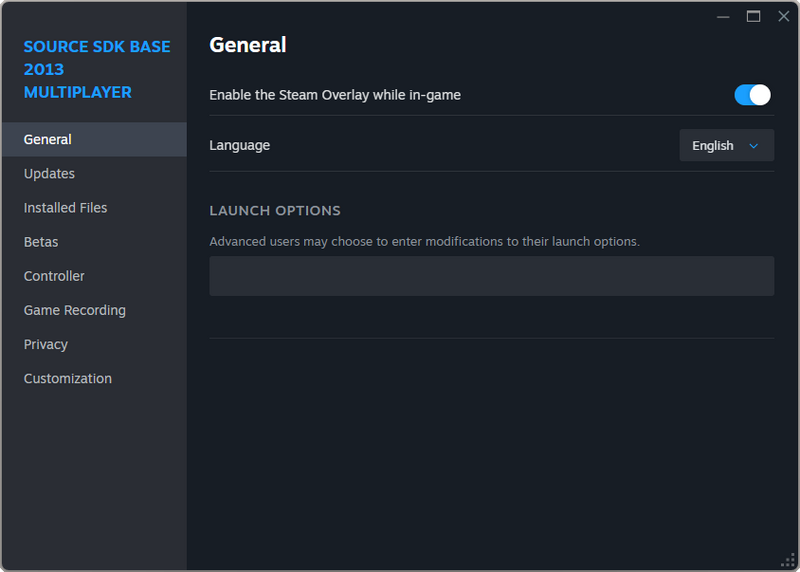The width and height of the screenshot is (800, 572).
Task: Click the Source SDK Base 2013 Multiplayer title
Action: (97, 69)
